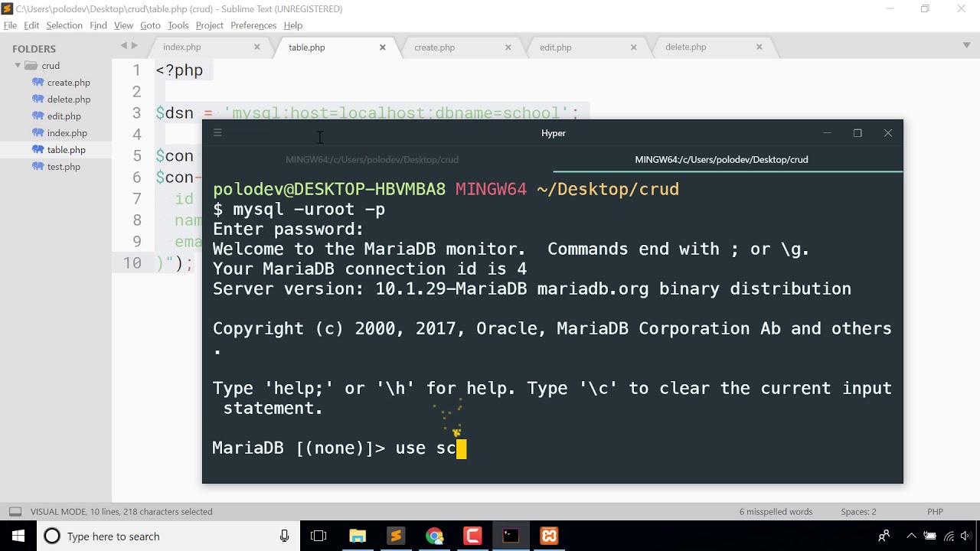Close the Hyper terminal window
The height and width of the screenshot is (551, 980).
click(888, 133)
